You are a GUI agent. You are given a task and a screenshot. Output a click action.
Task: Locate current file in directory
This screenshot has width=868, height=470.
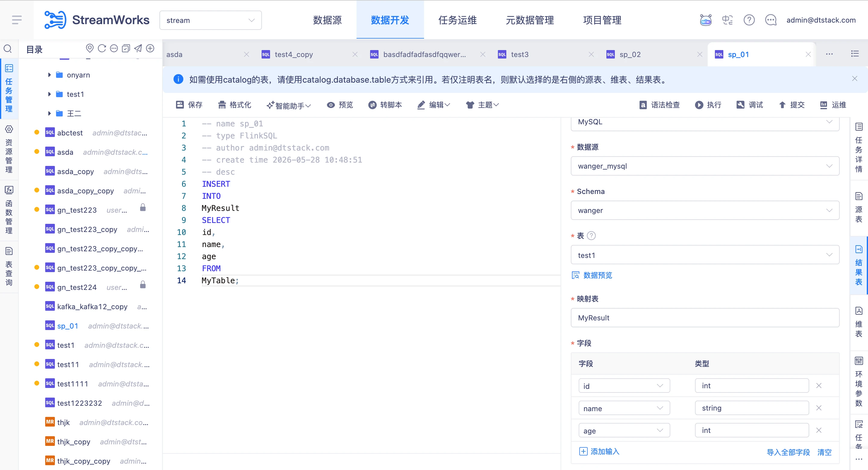point(90,49)
